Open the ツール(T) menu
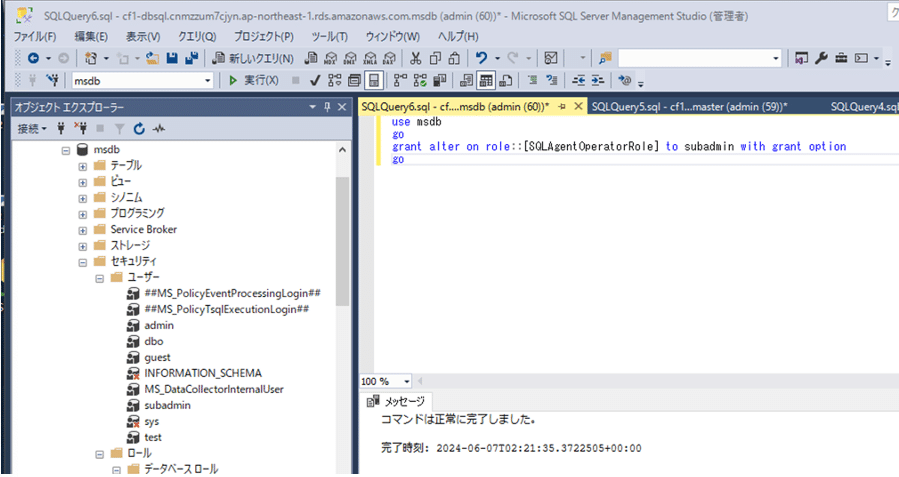This screenshot has height=477, width=899. 330,37
